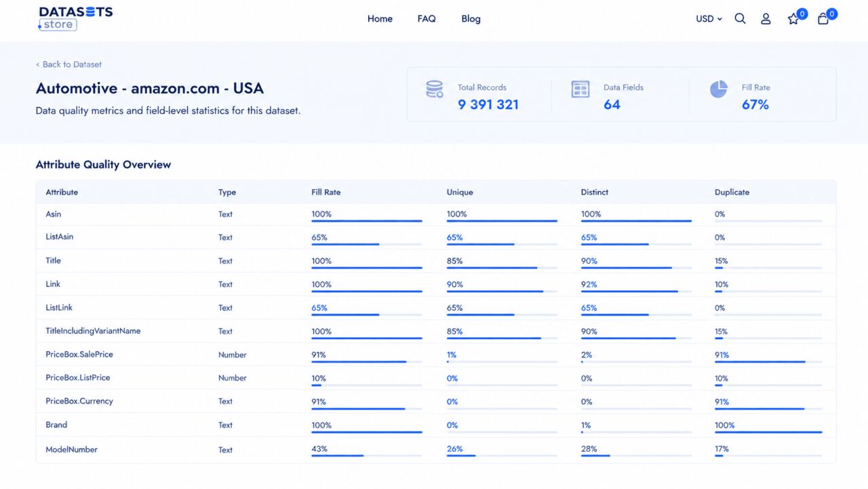
Task: Select the Brand attribute name
Action: tap(56, 425)
